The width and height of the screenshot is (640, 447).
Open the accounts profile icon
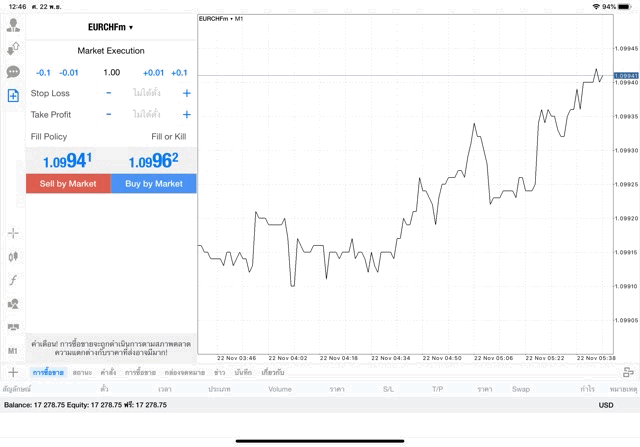tap(13, 25)
